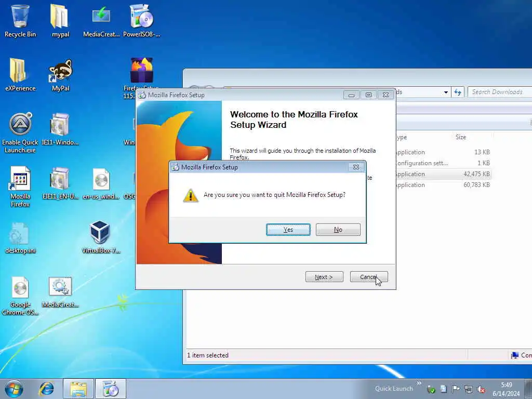This screenshot has width=532, height=399.
Task: Maximize the Mozilla Firefox Setup window
Action: 368,95
